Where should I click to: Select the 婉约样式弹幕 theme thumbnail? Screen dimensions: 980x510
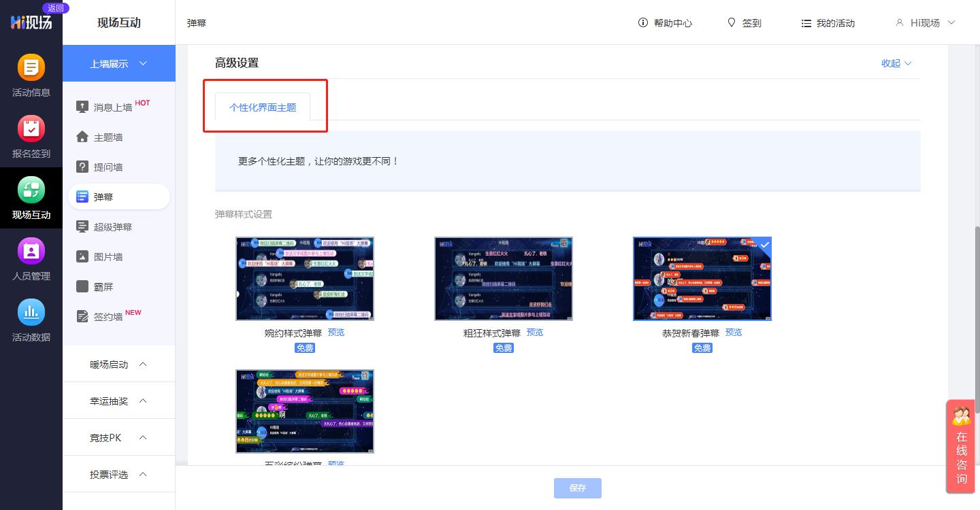click(305, 279)
